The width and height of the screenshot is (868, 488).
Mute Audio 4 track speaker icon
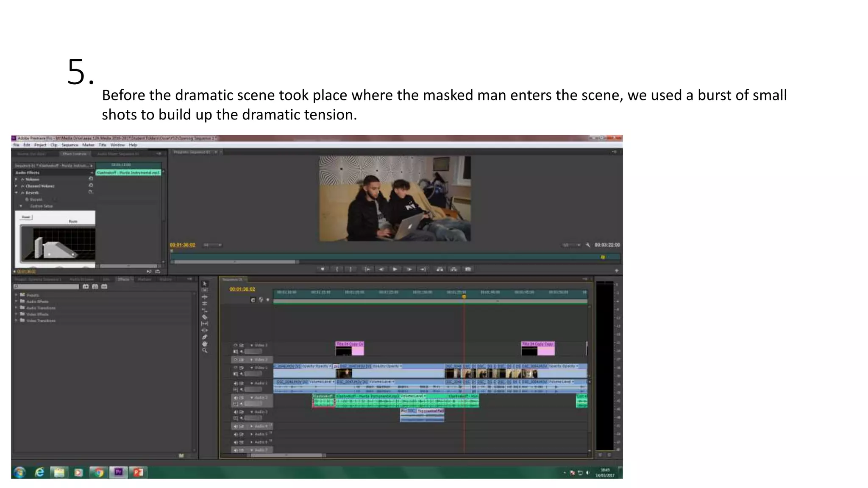tap(236, 427)
